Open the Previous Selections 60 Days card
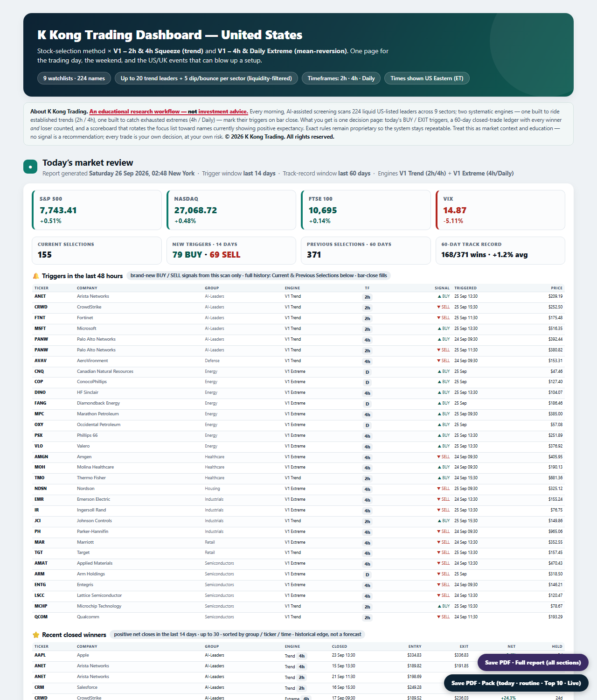The height and width of the screenshot is (700, 597). 366,251
